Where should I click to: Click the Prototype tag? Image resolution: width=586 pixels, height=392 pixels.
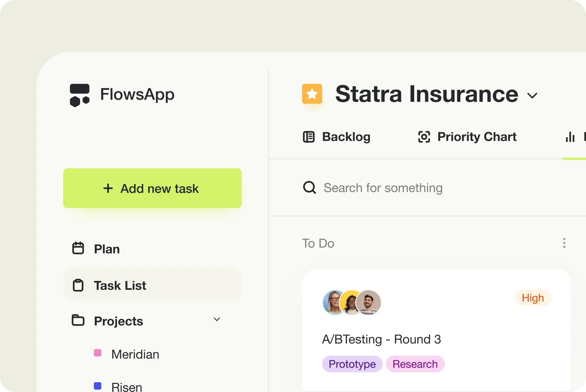click(x=352, y=364)
